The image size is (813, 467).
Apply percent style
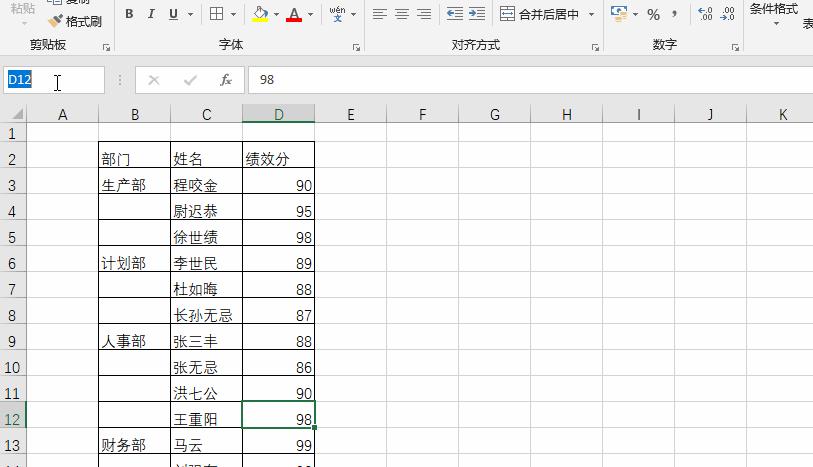click(x=653, y=15)
